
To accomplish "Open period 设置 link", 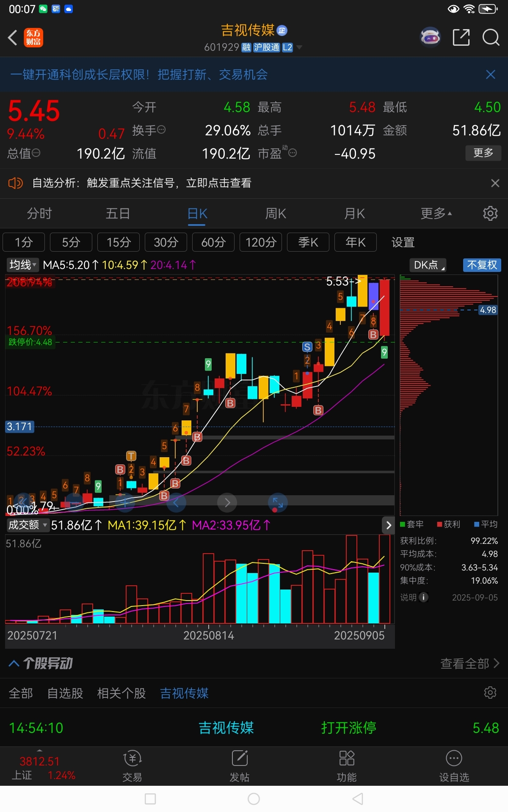I will (403, 242).
